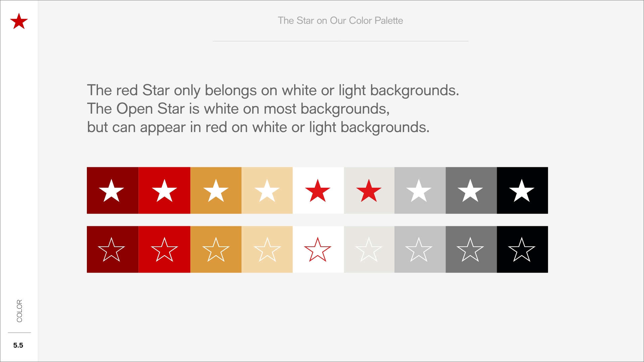Select the solid red star on white swatch
Viewport: 644px width, 362px height.
point(318,191)
